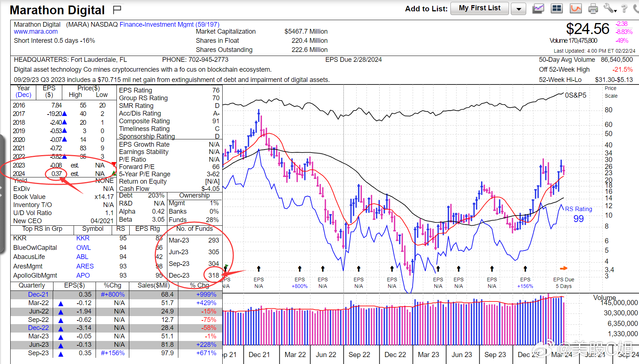Click the Sponsorship Rating row
Viewport: 639px width, 364px height.
click(169, 136)
